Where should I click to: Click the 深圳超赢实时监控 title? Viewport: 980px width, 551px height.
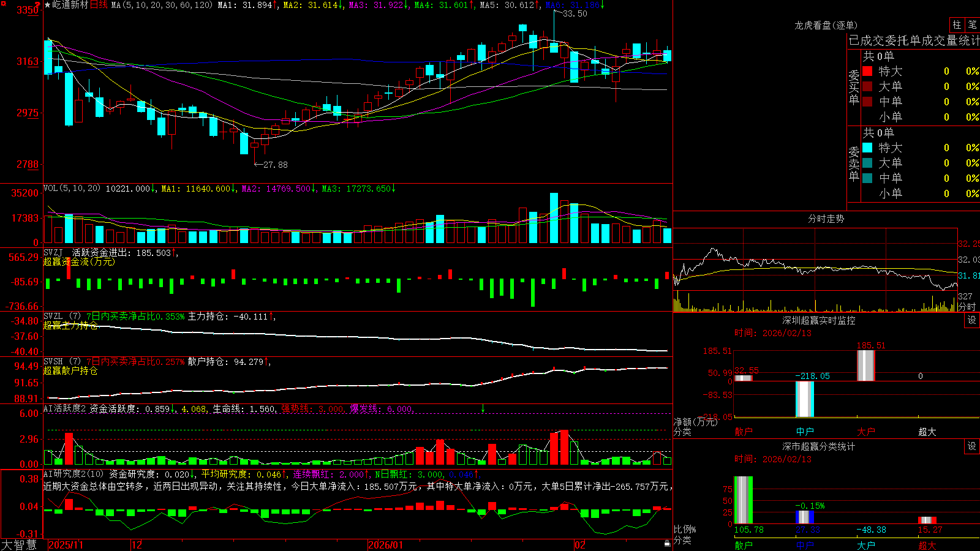tap(819, 320)
